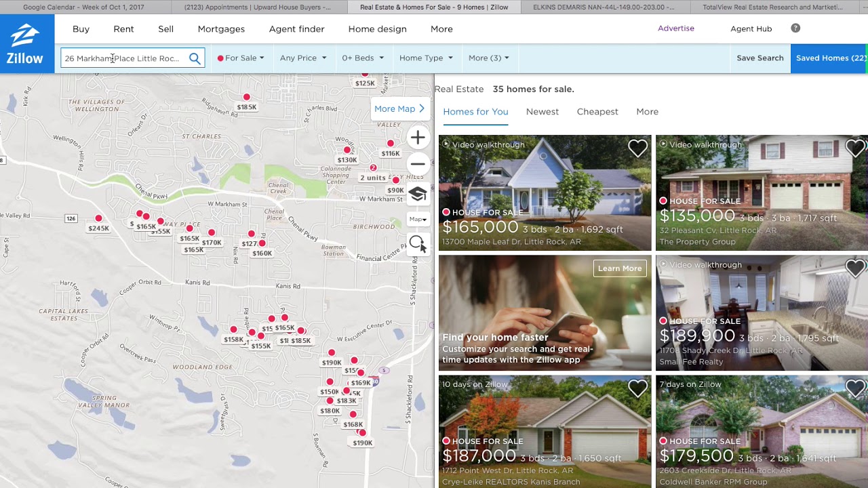
Task: Click the $168K map marker
Action: (353, 414)
